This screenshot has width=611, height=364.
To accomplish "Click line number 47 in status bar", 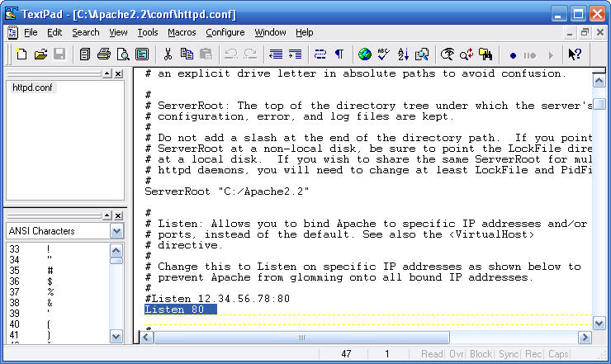I will 346,353.
